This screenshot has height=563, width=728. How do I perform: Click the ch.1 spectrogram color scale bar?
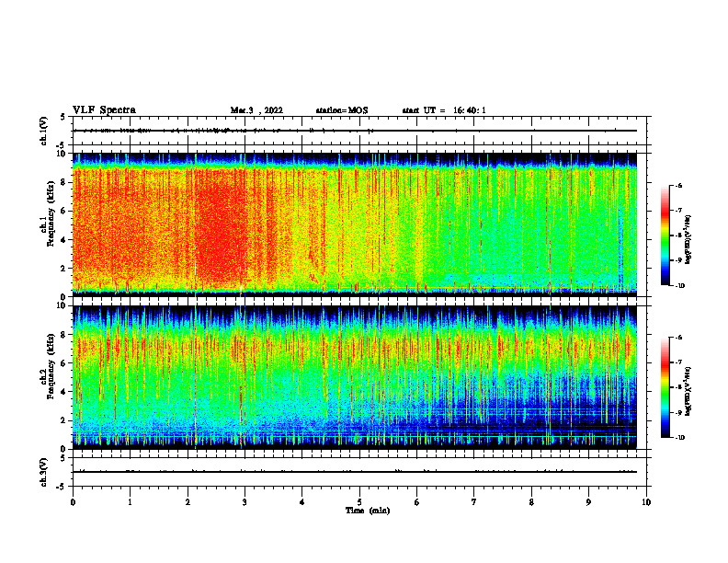pyautogui.click(x=665, y=236)
